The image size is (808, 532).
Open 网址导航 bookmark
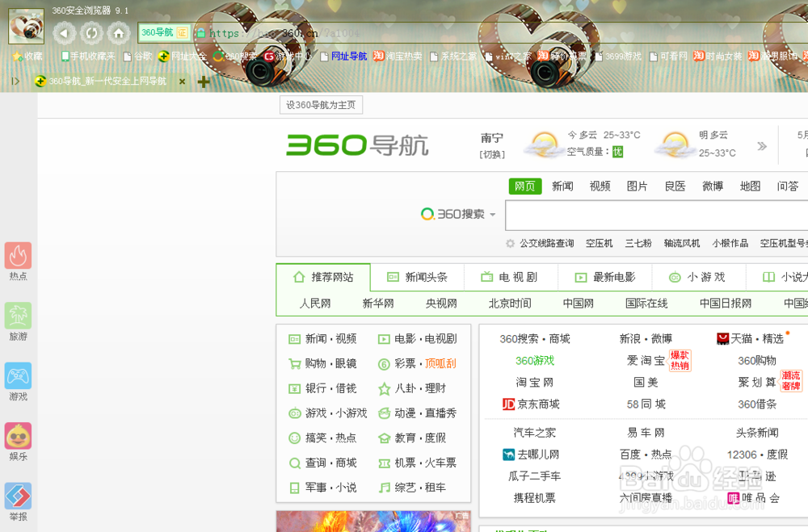pyautogui.click(x=343, y=57)
